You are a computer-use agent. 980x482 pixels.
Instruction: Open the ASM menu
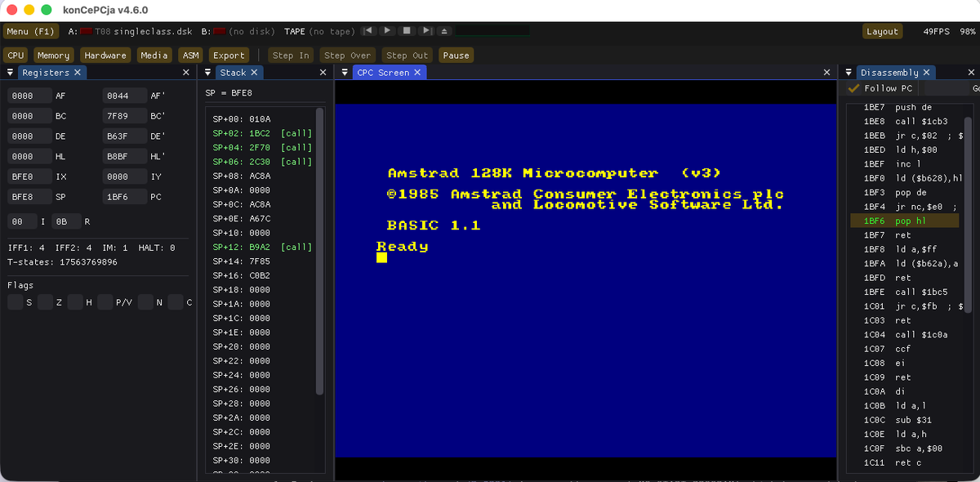(190, 56)
